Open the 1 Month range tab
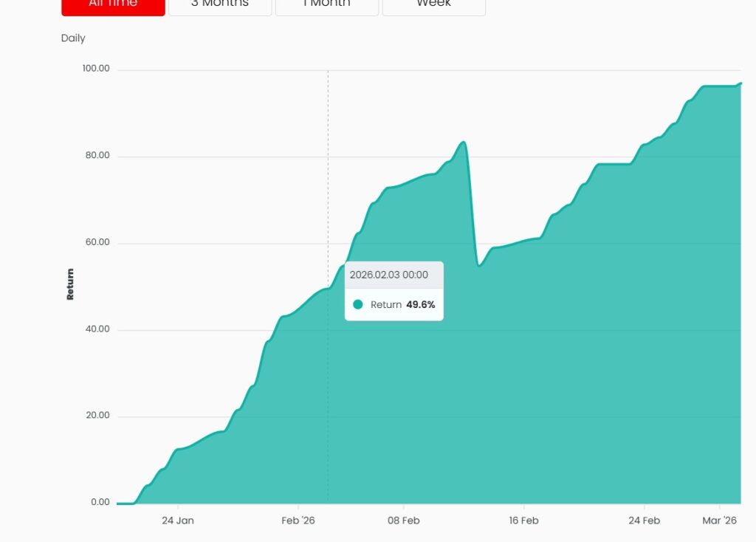 (326, 4)
